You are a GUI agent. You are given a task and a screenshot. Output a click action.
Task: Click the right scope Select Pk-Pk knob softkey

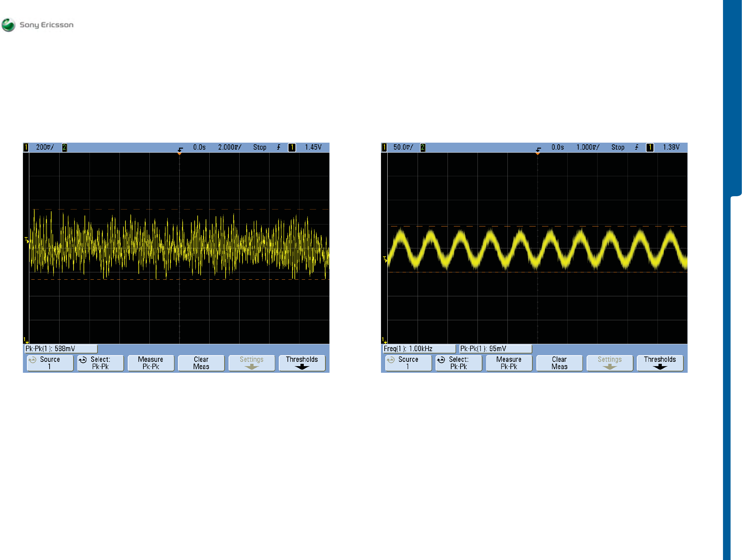(x=459, y=363)
